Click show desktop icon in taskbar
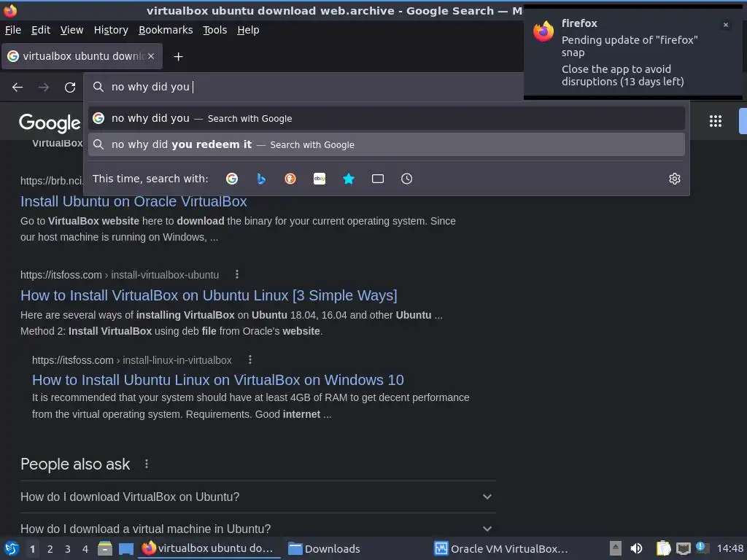The image size is (747, 560). click(x=125, y=548)
